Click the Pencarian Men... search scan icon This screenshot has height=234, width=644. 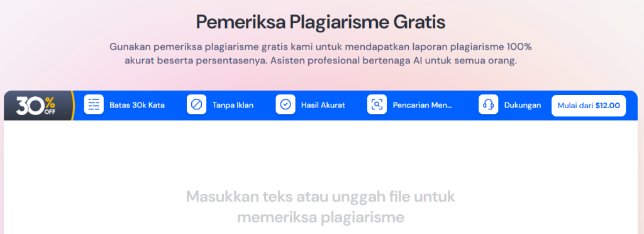[377, 104]
